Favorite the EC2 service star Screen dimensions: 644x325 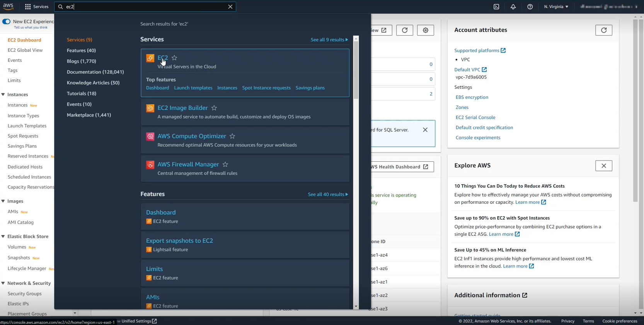click(174, 58)
